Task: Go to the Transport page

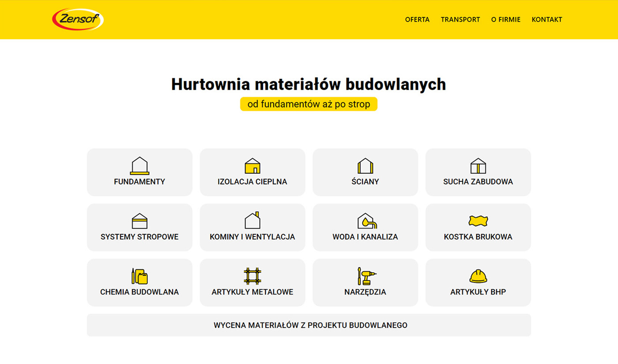Action: [x=460, y=19]
